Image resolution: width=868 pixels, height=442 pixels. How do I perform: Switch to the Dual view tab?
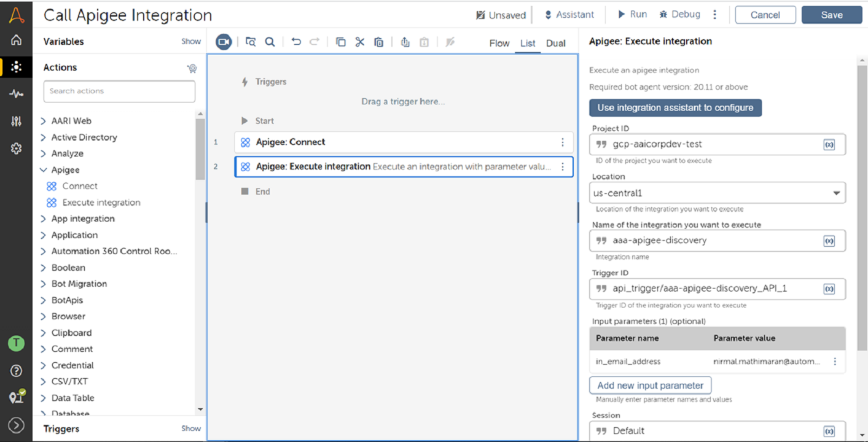[555, 43]
